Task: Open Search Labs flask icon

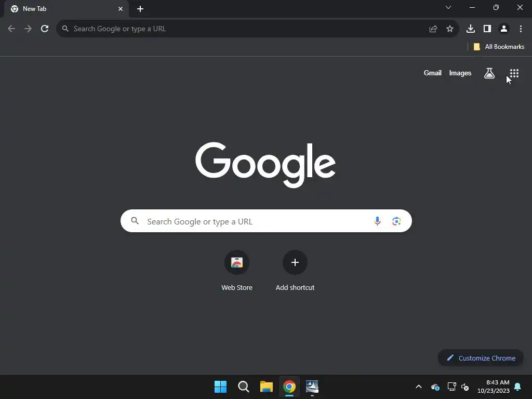Action: pyautogui.click(x=489, y=73)
